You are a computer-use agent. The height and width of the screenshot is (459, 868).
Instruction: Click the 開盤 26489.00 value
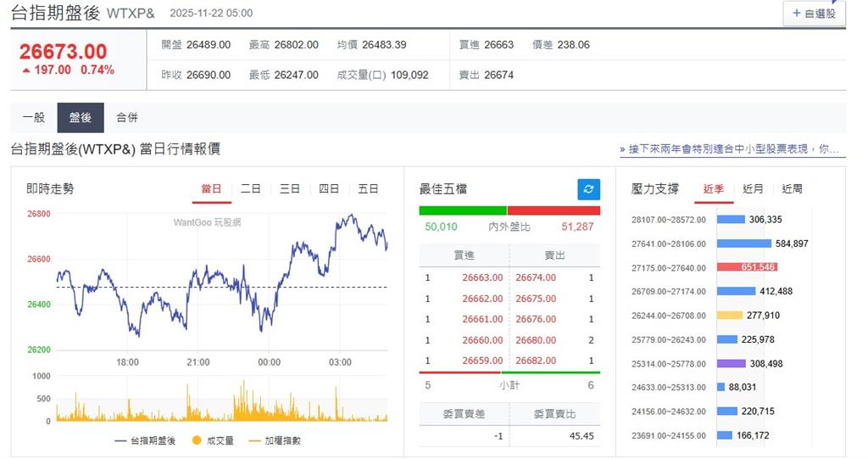[x=209, y=45]
